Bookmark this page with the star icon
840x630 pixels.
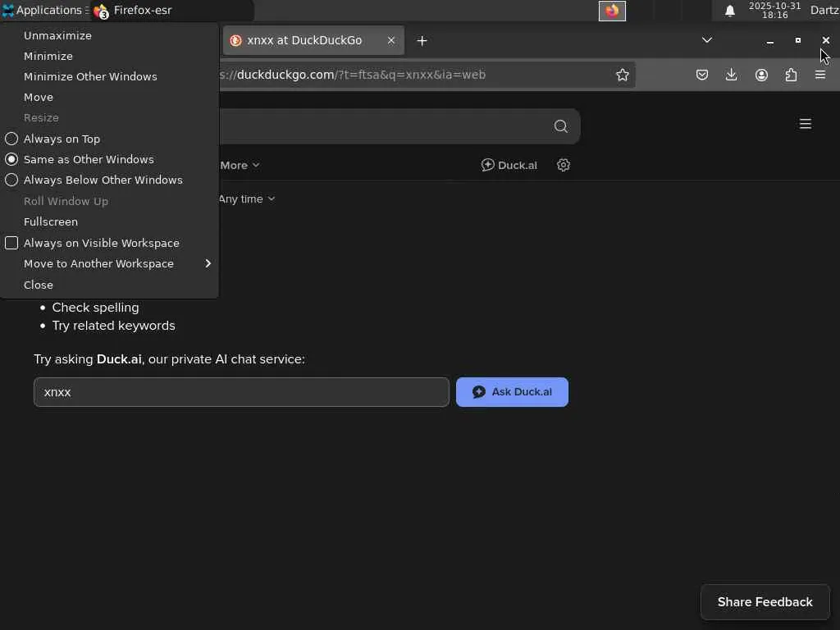(x=622, y=75)
